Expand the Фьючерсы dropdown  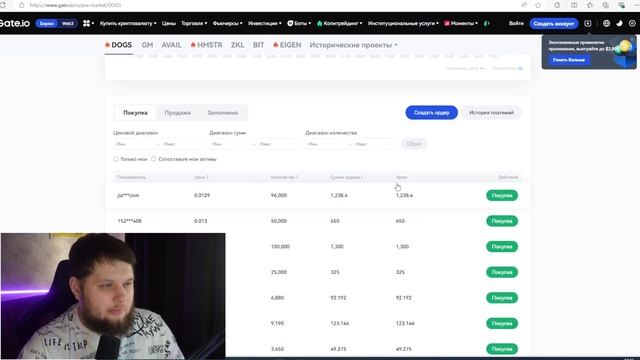click(x=227, y=24)
